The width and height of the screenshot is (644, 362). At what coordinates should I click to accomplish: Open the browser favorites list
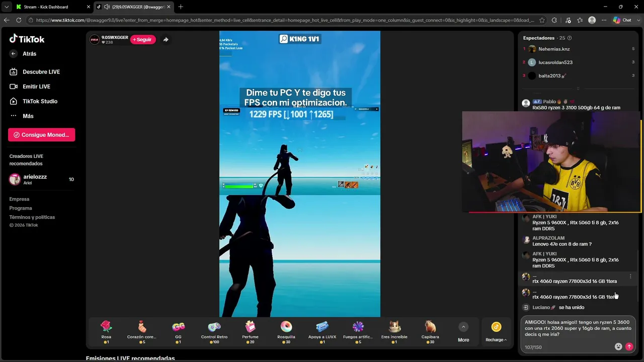click(580, 20)
